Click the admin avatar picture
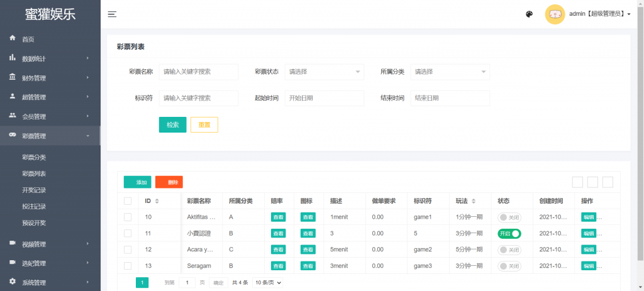The height and width of the screenshot is (291, 644). coord(555,14)
